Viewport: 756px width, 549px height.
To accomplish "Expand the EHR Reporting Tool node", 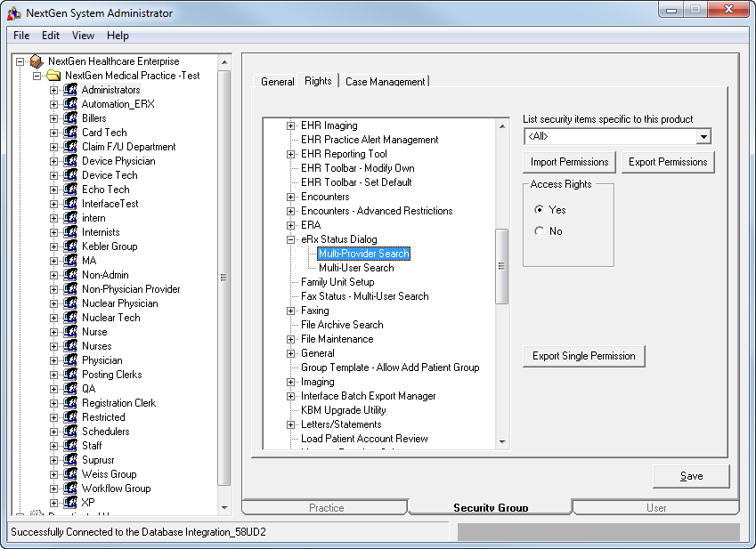I will [290, 154].
